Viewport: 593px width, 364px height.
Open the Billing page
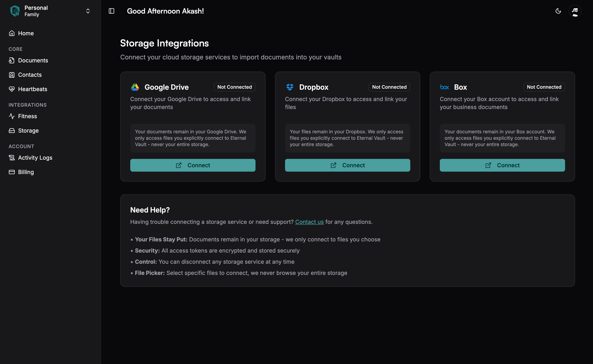50,172
